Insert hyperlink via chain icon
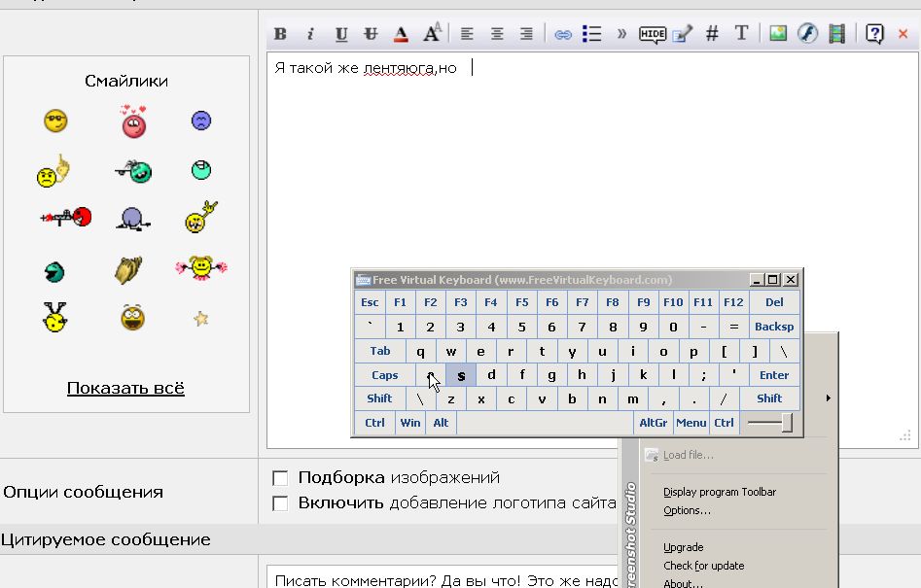This screenshot has height=588, width=921. [x=563, y=35]
